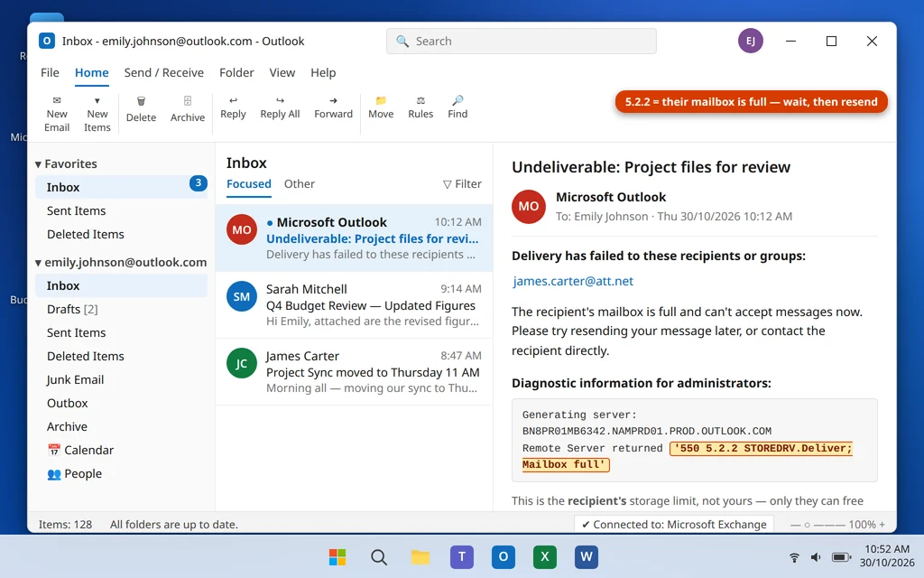
Task: Click the search magnifier icon
Action: pyautogui.click(x=402, y=42)
